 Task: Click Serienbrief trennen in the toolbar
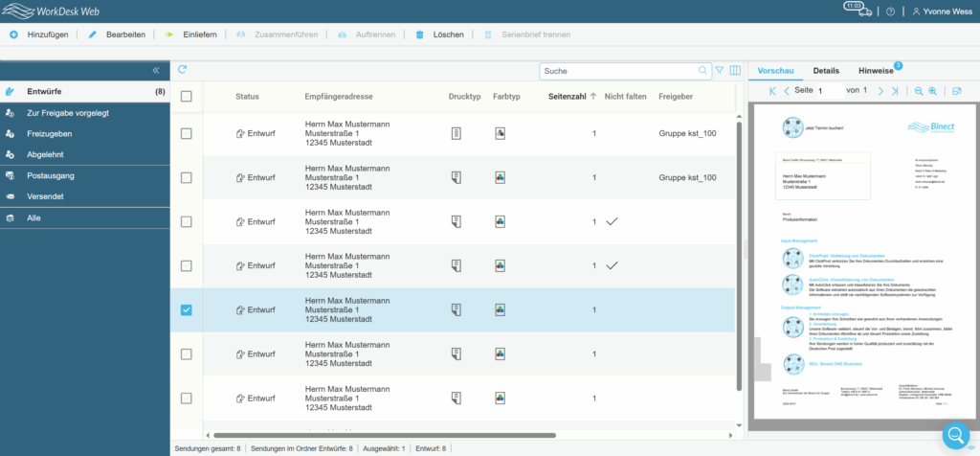[x=526, y=35]
